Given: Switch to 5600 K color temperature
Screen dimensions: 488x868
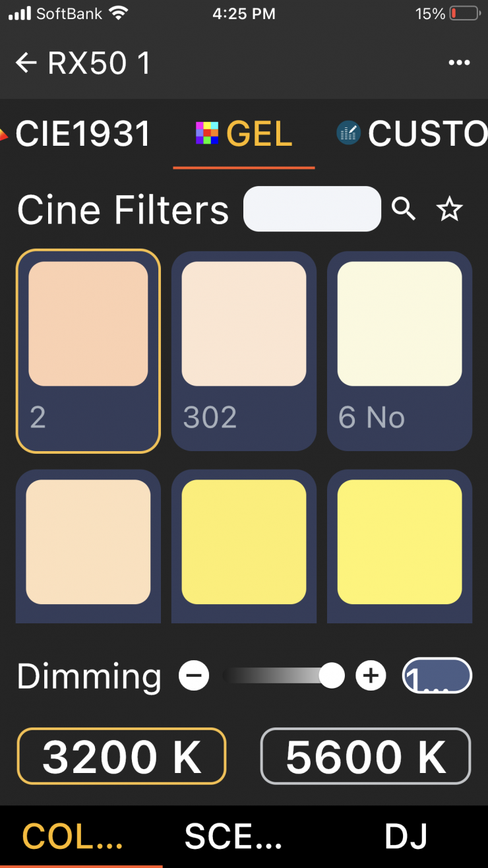Looking at the screenshot, I should pyautogui.click(x=365, y=756).
